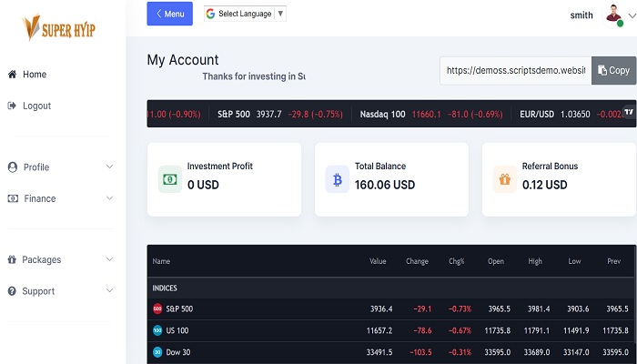Click the Name column header
637x364 pixels.
(161, 261)
